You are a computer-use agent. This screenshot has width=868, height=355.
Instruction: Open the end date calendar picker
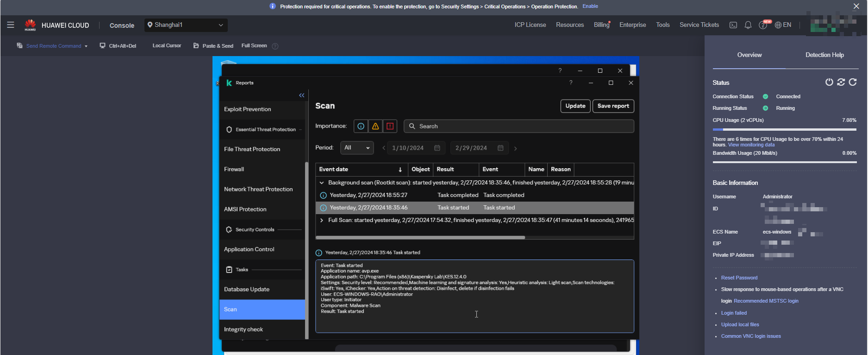pyautogui.click(x=500, y=148)
